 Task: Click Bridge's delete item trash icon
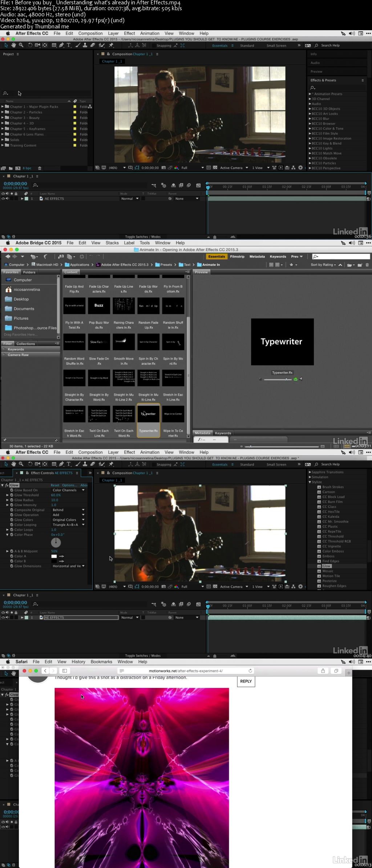point(367,265)
